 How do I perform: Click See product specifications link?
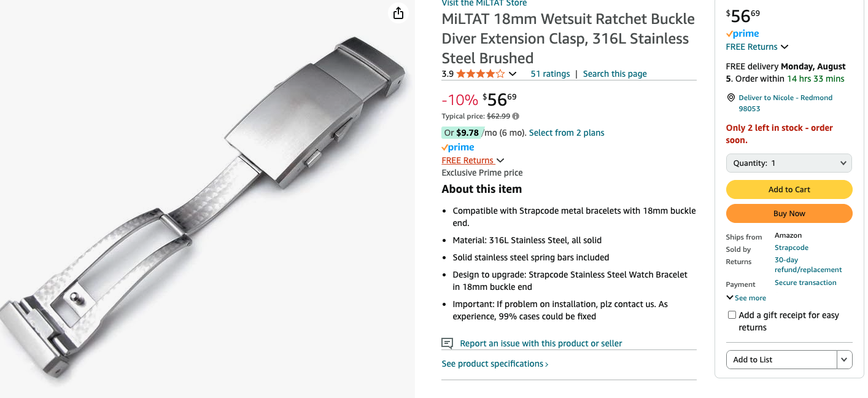[x=495, y=364]
